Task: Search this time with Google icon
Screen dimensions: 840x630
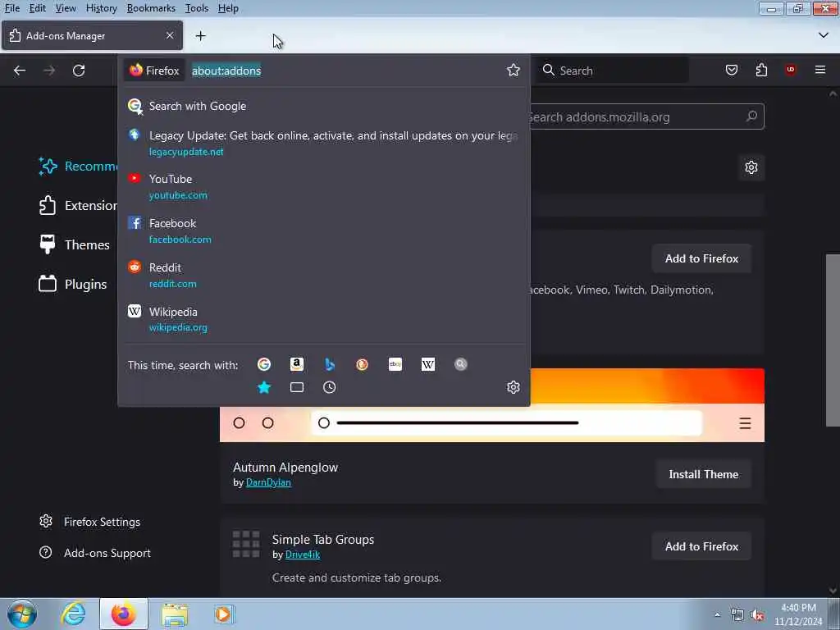Action: click(x=263, y=364)
